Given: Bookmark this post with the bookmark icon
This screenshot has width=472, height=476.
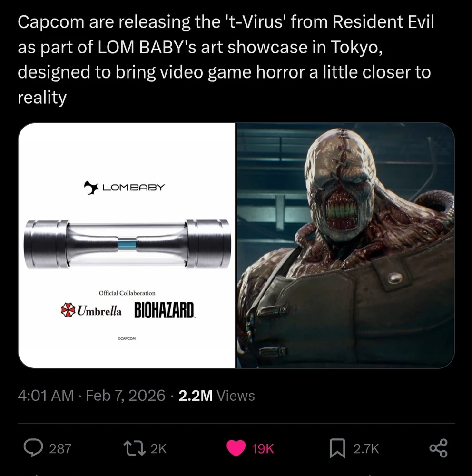Looking at the screenshot, I should pos(337,448).
